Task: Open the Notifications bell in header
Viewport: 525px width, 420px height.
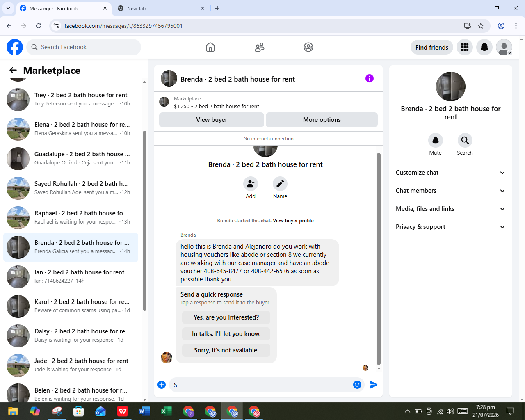Action: (484, 47)
